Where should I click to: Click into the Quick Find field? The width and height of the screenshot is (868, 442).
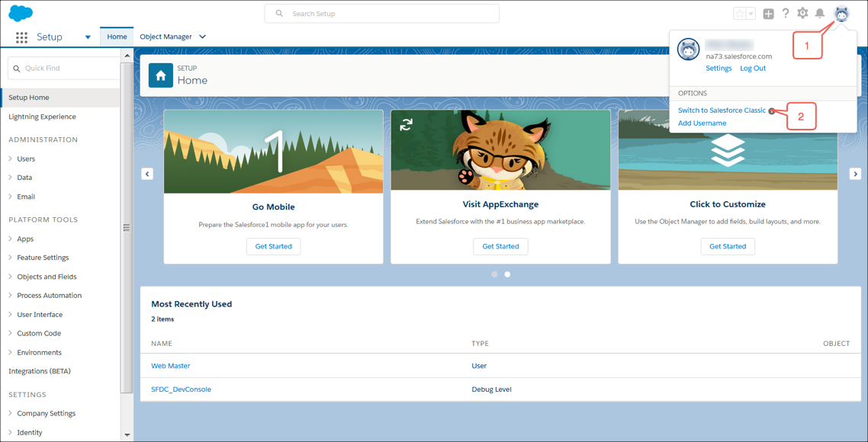pos(63,68)
